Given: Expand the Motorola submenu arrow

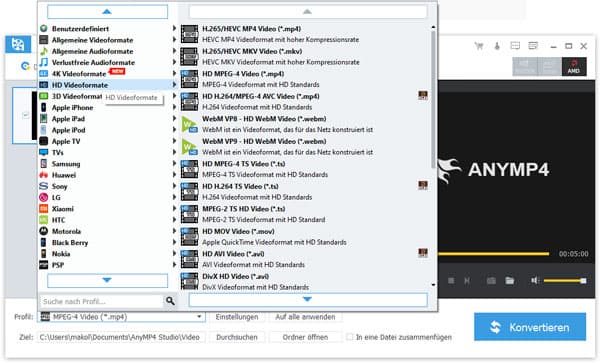Looking at the screenshot, I should 174,231.
